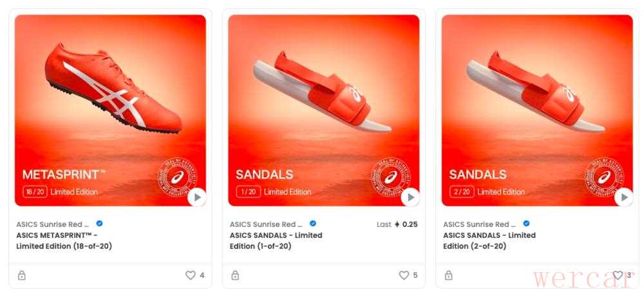Like the ASICS SANDALS 1-of-20 item
644x296 pixels.
point(404,275)
